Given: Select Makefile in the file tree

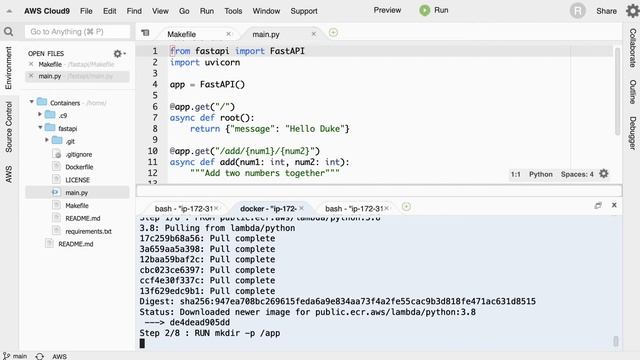Looking at the screenshot, I should point(77,205).
